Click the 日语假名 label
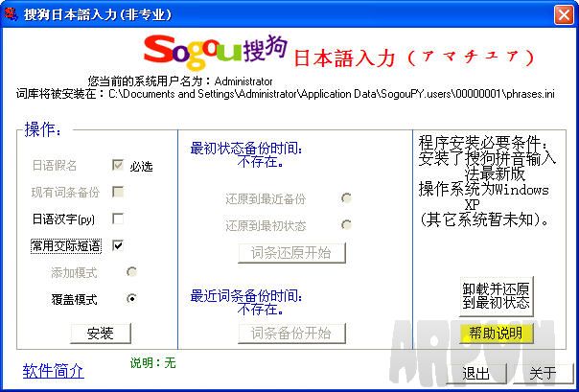579x392 pixels. point(55,166)
